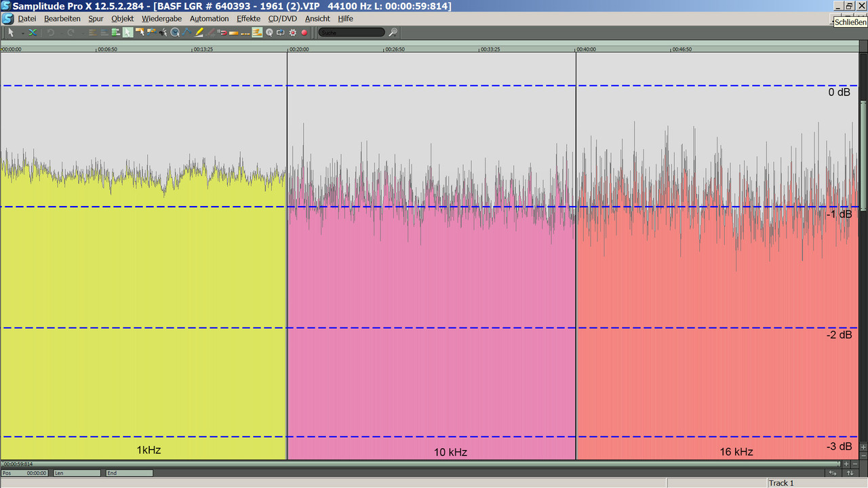Viewport: 868px width, 488px height.
Task: Click the 00:26:50 ruler position
Action: click(x=394, y=49)
